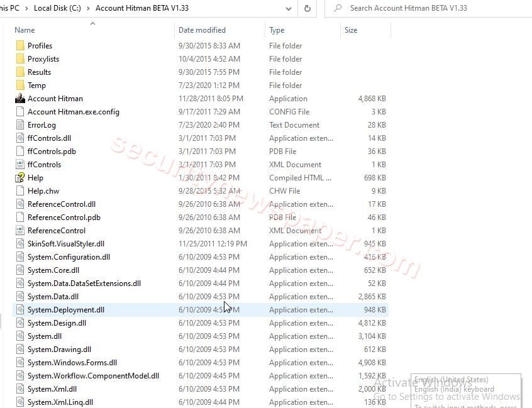Click the 7/23/2020 2:40 PM date cell
This screenshot has width=532, height=408.
[x=209, y=125]
